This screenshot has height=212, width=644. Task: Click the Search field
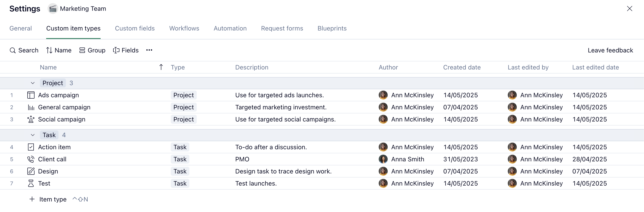[x=24, y=50]
